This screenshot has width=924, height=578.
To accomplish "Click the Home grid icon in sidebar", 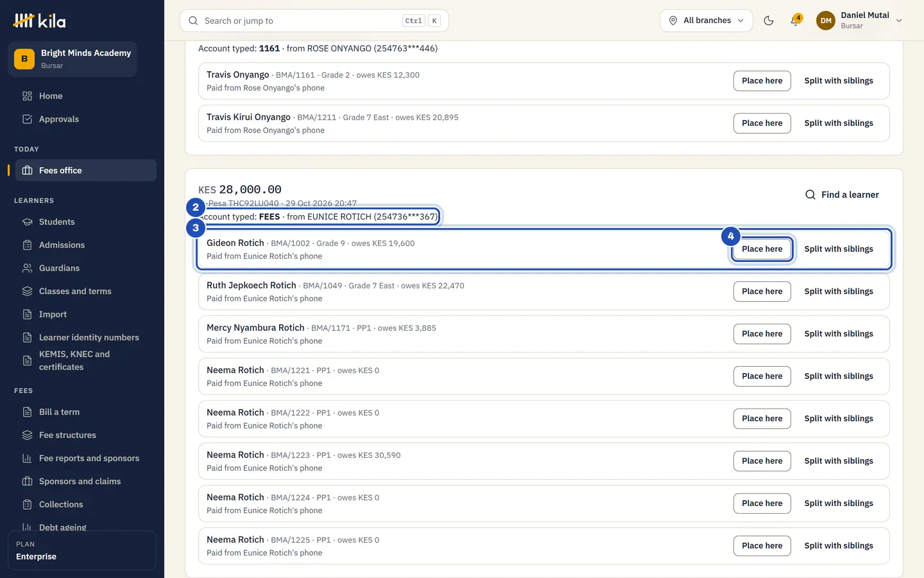I will coord(27,96).
